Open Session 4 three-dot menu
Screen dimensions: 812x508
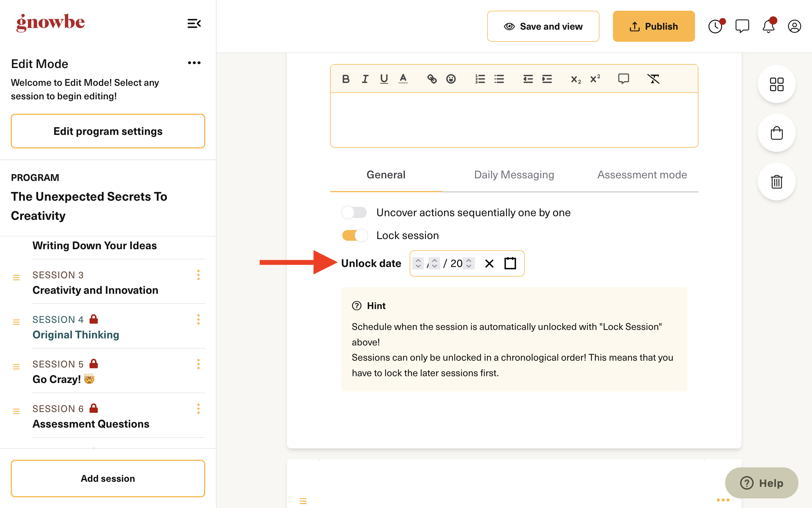click(198, 319)
